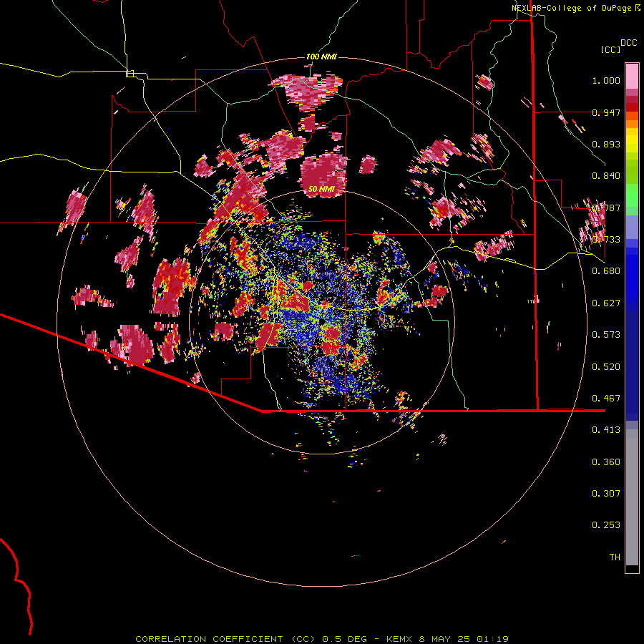Click the 01:19 timestamp in caption

492,639
